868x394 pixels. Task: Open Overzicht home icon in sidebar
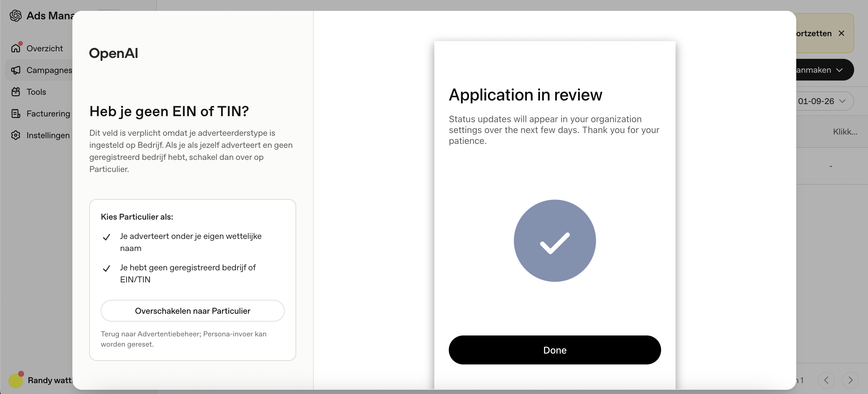[15, 48]
